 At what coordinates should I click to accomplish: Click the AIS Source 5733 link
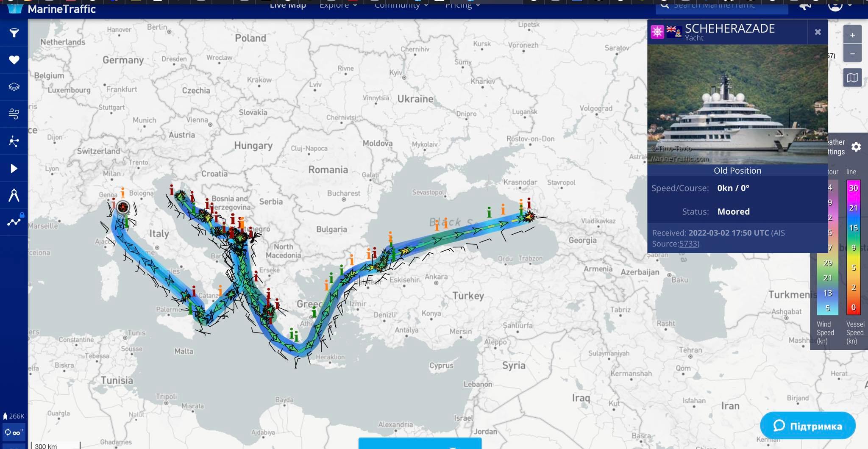coord(688,244)
